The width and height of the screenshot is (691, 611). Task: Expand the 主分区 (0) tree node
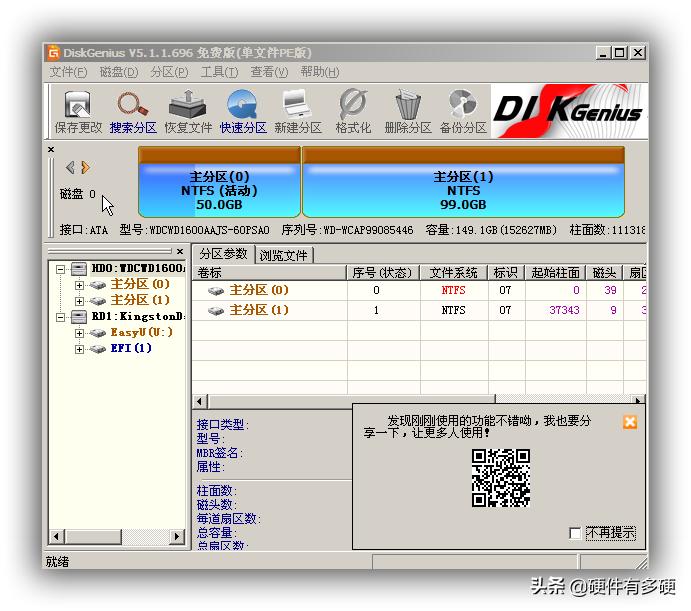click(x=80, y=285)
